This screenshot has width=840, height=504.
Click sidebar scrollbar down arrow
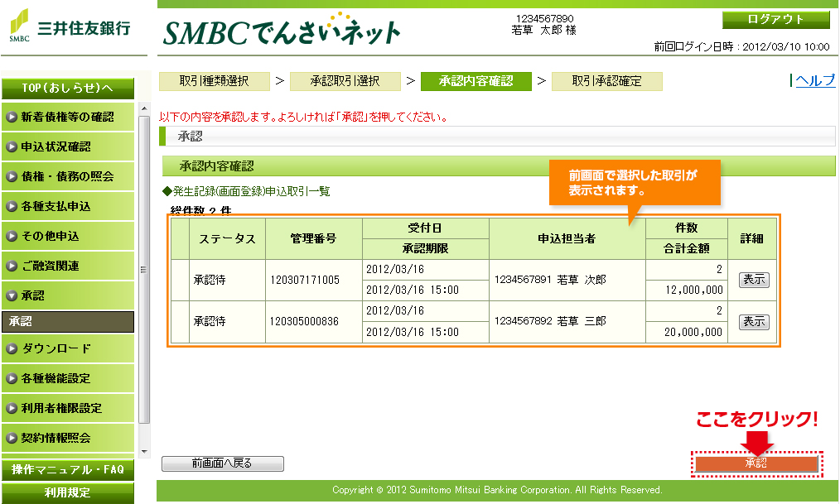pyautogui.click(x=144, y=452)
